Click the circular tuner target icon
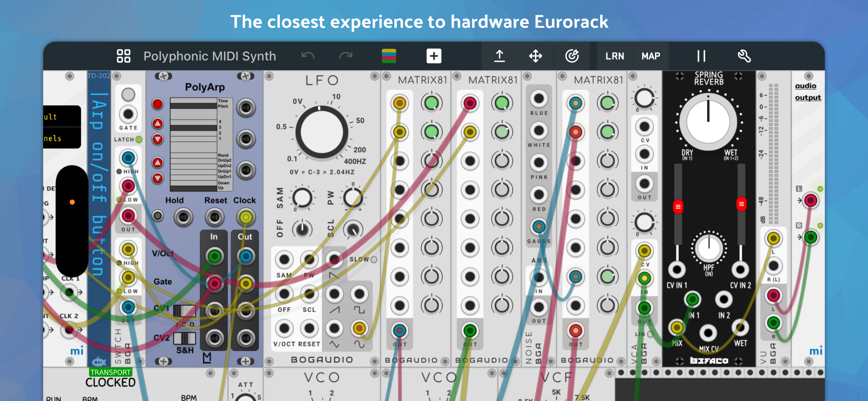Image resolution: width=868 pixels, height=401 pixels. coord(572,56)
